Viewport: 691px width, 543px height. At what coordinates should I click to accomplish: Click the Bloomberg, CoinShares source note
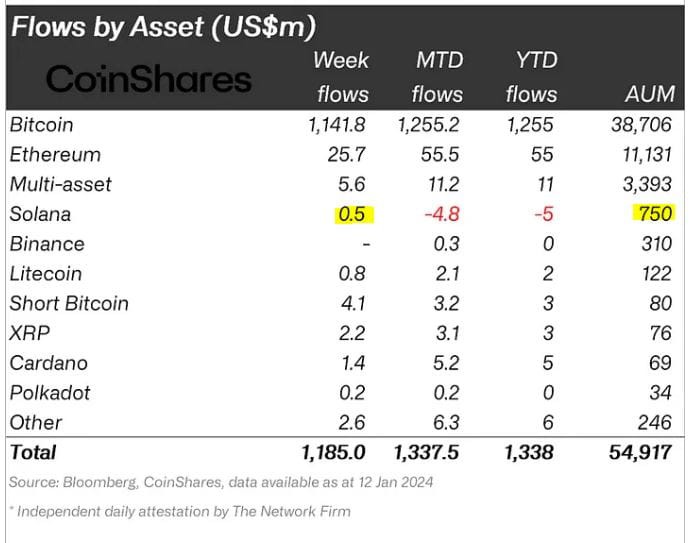(x=221, y=482)
